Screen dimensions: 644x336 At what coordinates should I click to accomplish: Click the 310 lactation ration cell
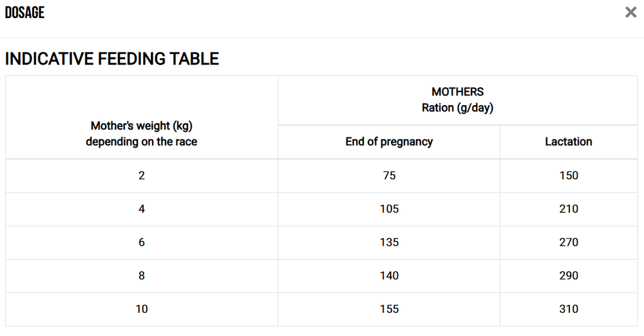[569, 309]
